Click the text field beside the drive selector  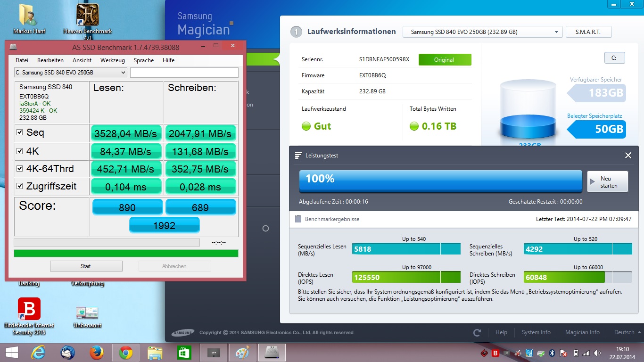[184, 73]
